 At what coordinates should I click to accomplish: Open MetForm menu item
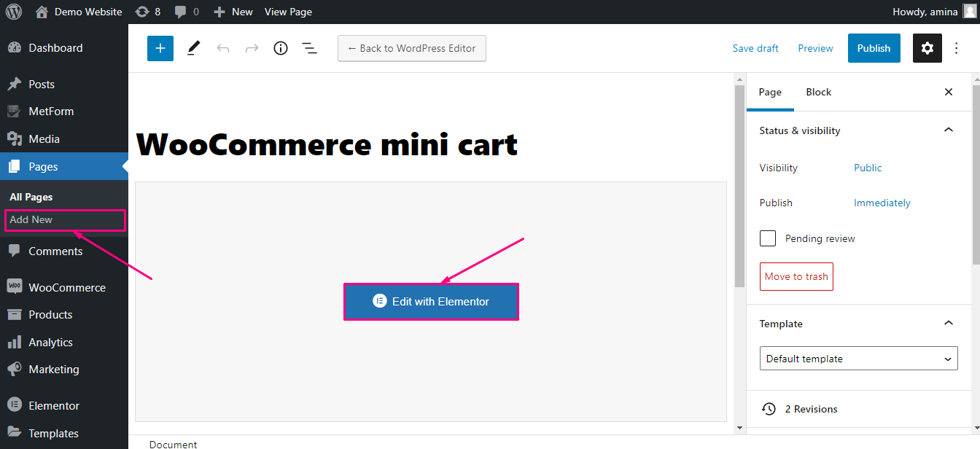coord(64,112)
